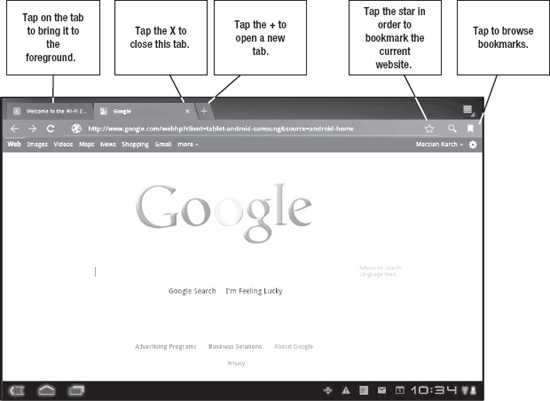Screen dimensions: 550x401
Task: Bookmark the page with star icon
Action: (x=429, y=129)
